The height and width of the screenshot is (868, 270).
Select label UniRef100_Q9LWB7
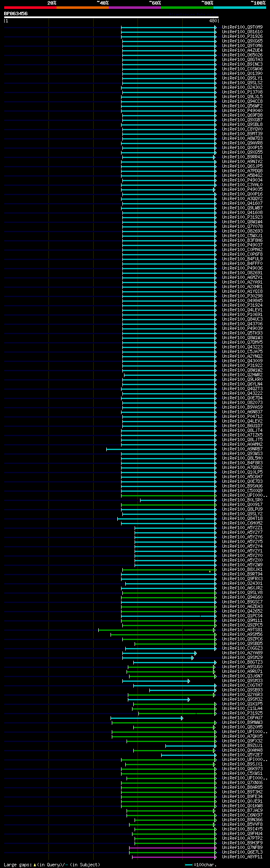242,208
